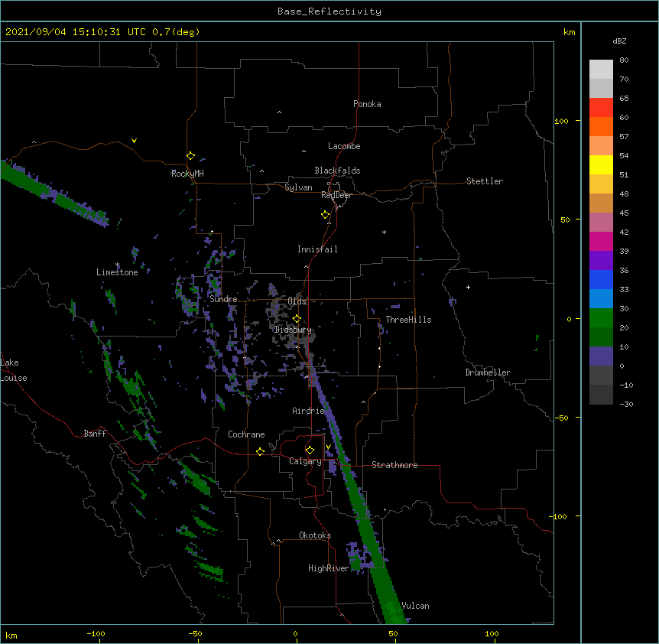Select the Drumheller label
This screenshot has height=644, width=659.
click(x=488, y=372)
